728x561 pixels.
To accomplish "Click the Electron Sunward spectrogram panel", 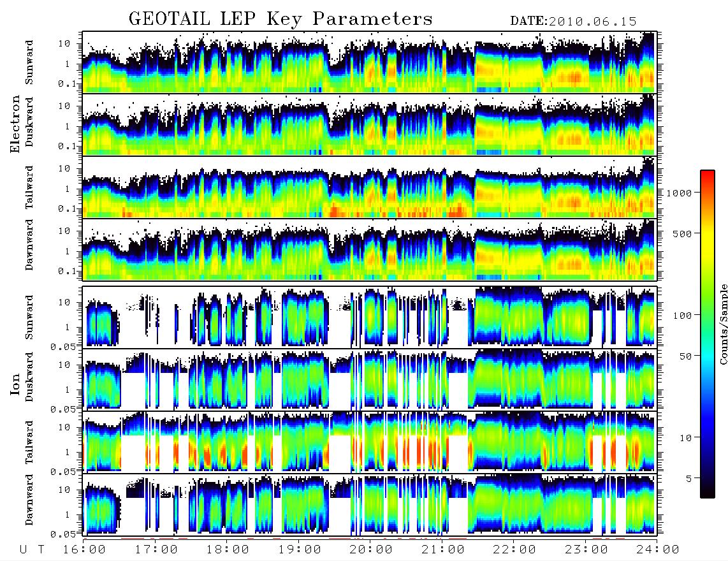I will pyautogui.click(x=370, y=62).
